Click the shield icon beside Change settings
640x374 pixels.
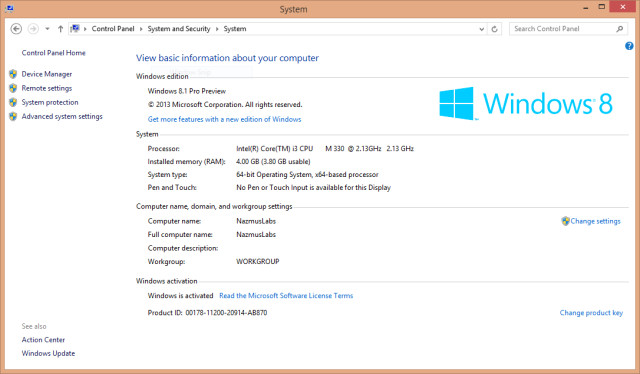pyautogui.click(x=565, y=221)
